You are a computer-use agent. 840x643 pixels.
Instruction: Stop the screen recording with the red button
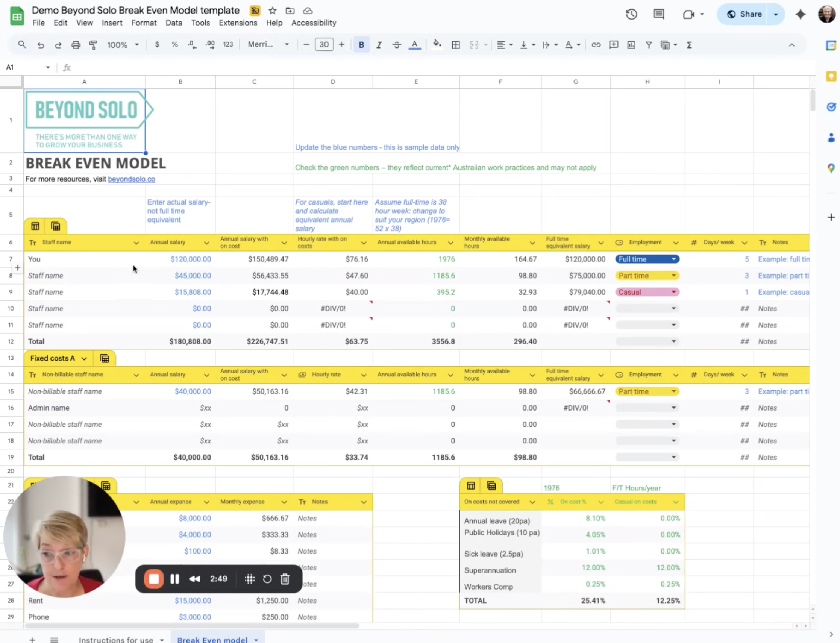coord(154,579)
